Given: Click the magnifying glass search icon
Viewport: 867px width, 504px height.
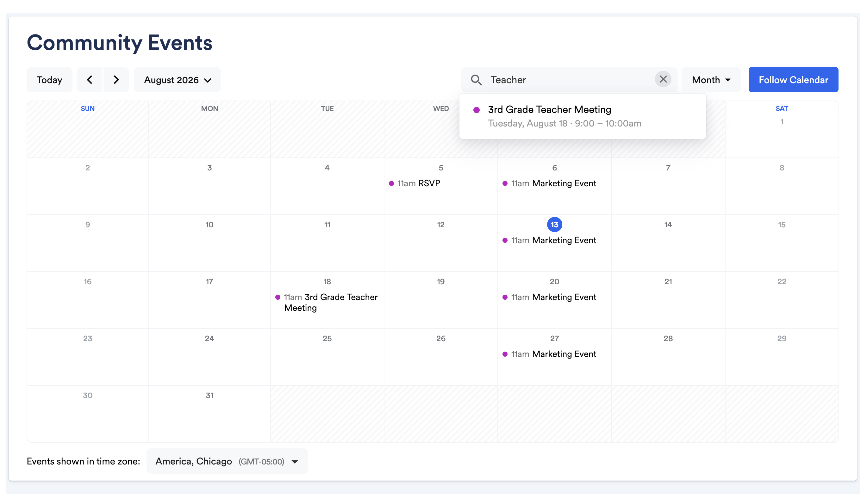Looking at the screenshot, I should pos(476,80).
